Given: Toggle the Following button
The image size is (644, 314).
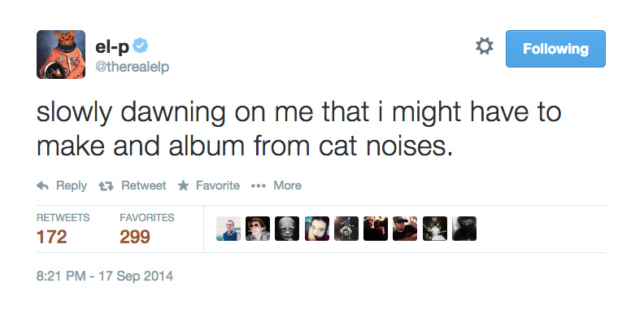Looking at the screenshot, I should [x=555, y=49].
